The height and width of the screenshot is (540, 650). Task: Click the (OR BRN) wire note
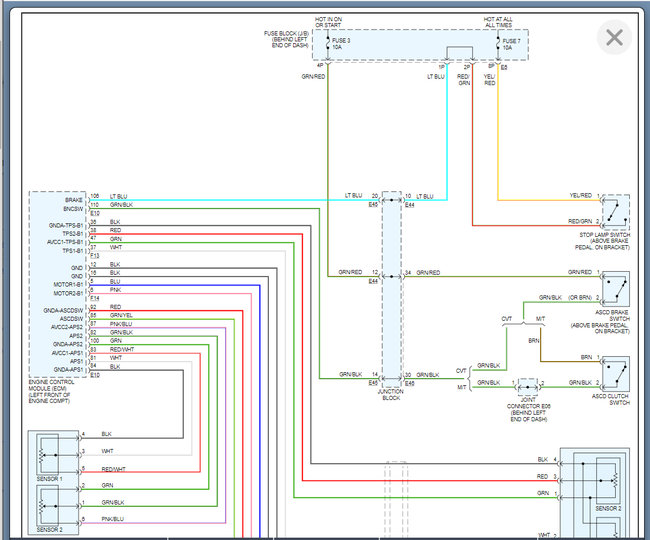(x=579, y=298)
